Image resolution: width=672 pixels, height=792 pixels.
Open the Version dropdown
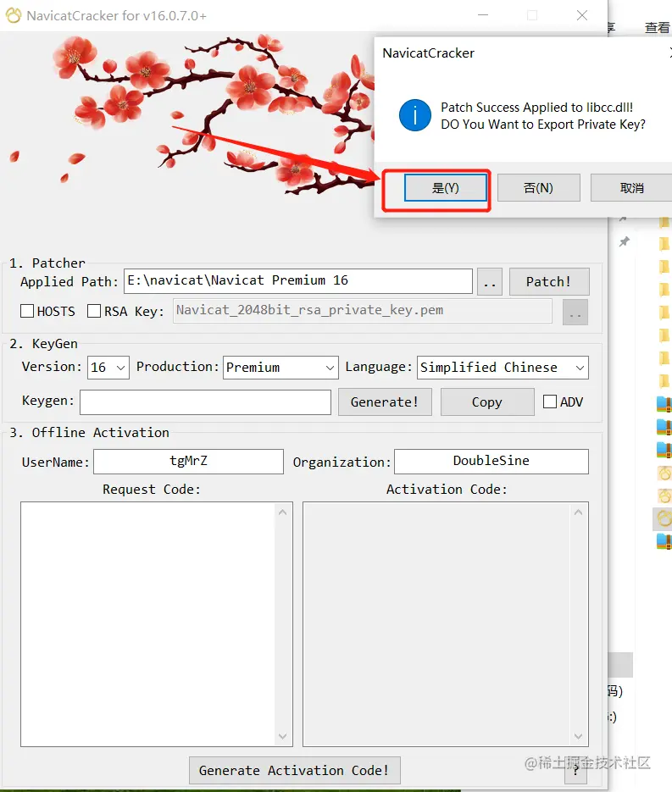[x=108, y=368]
